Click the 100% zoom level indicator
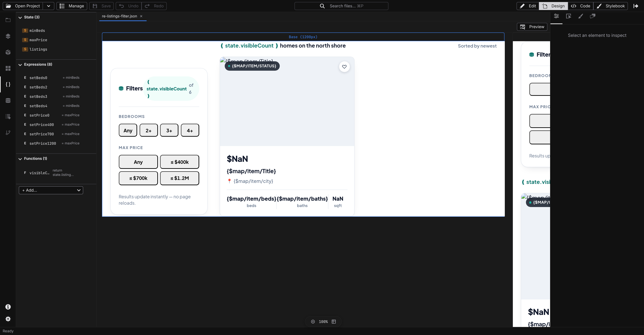 tap(323, 322)
